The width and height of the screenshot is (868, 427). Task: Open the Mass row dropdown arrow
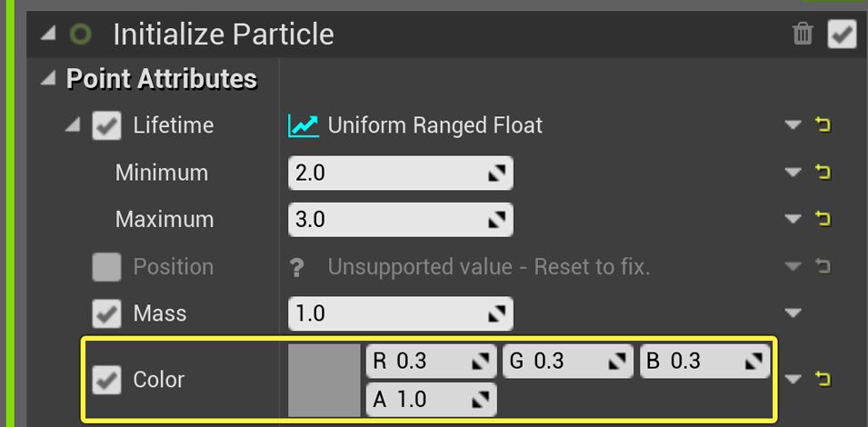[793, 313]
